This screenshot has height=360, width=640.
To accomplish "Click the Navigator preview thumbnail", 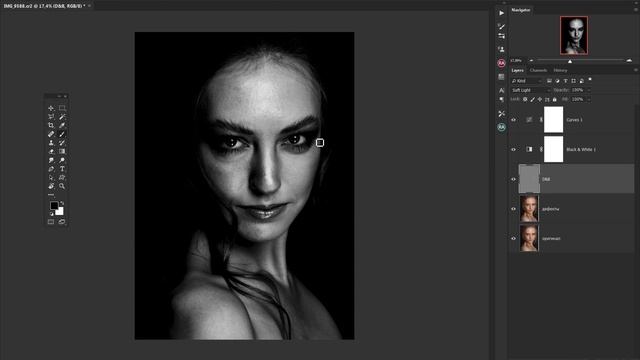I will (574, 35).
